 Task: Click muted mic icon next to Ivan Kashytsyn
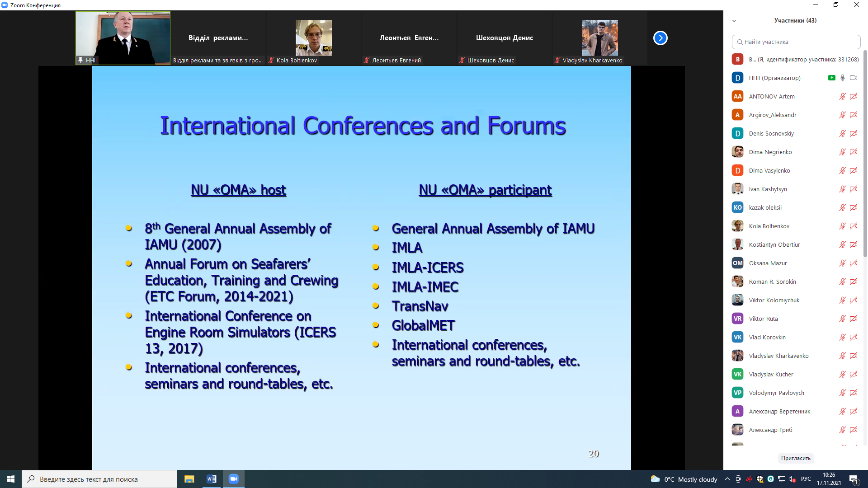843,189
